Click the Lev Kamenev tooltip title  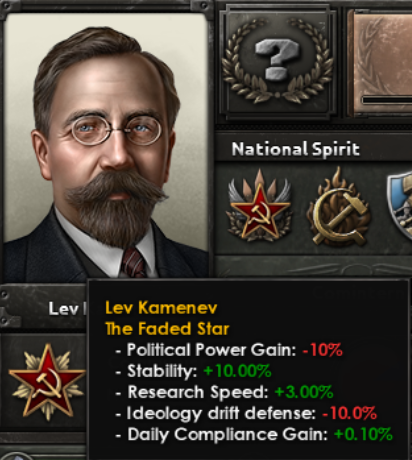point(161,307)
